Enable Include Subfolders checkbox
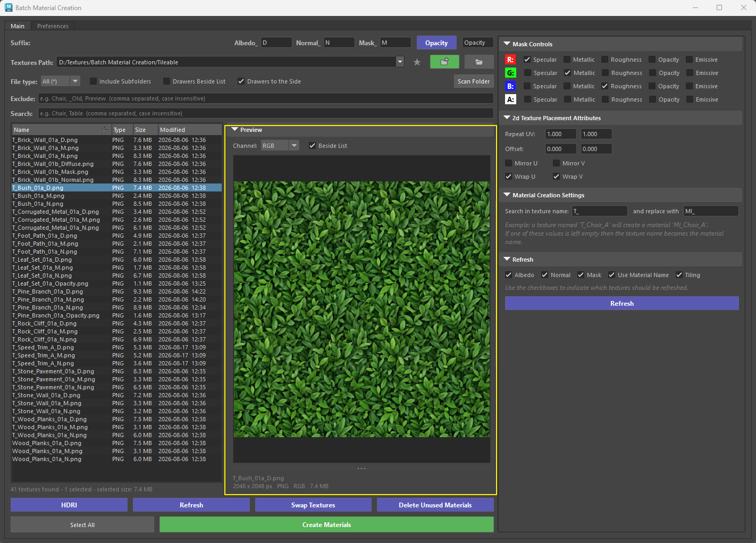756x543 pixels. pos(93,81)
